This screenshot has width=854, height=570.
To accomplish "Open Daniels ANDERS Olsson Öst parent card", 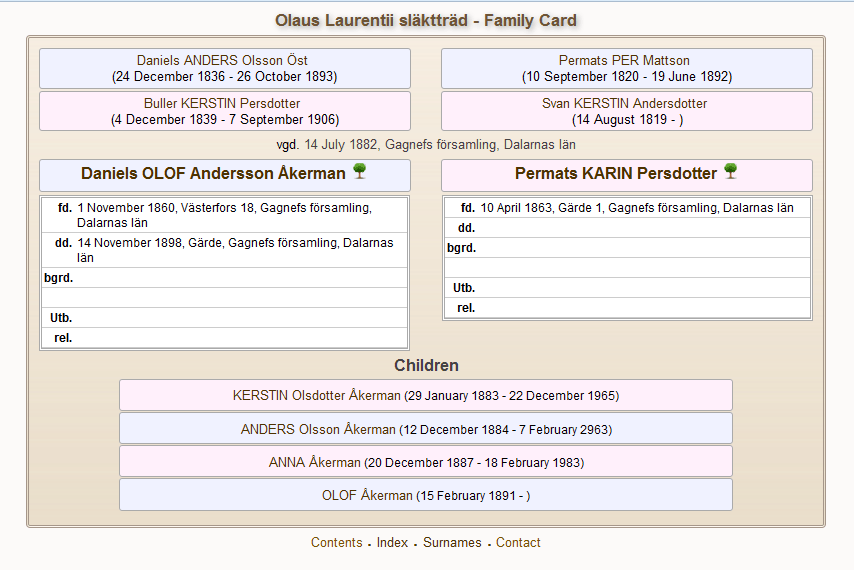I will [225, 68].
